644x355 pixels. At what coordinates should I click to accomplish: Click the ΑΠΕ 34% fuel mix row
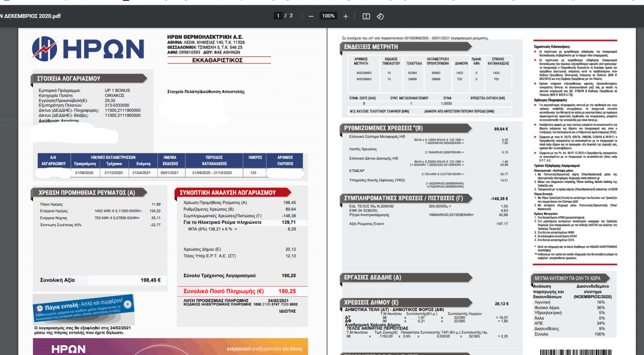coord(570,323)
